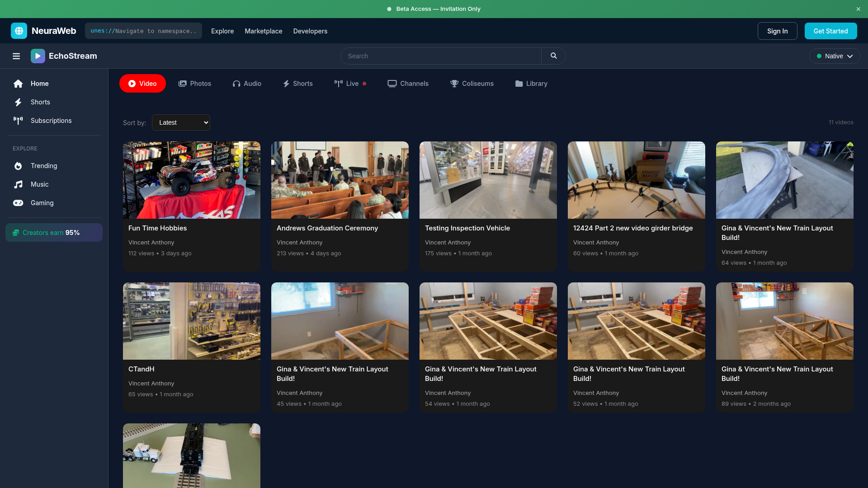Image resolution: width=868 pixels, height=488 pixels.
Task: Open the Developers menu item
Action: click(310, 31)
